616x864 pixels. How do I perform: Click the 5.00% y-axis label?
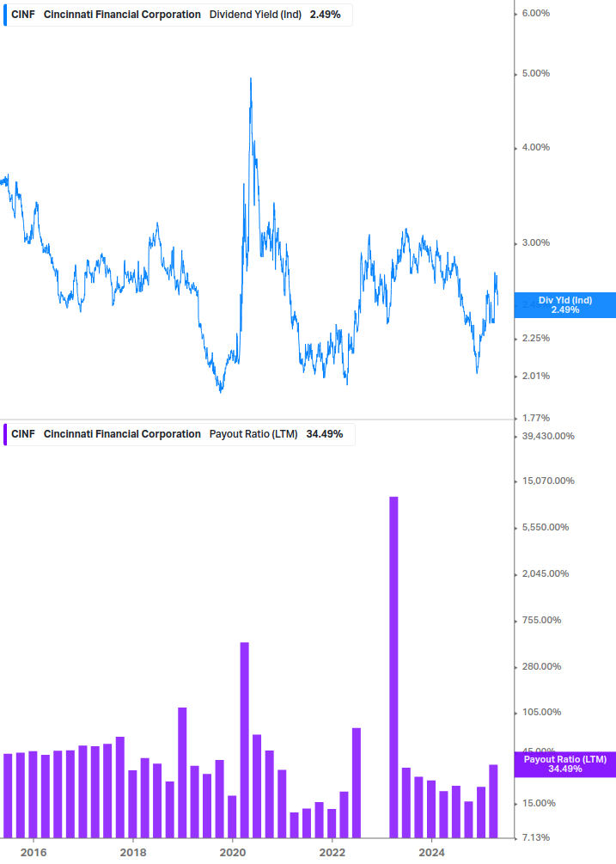tap(535, 73)
